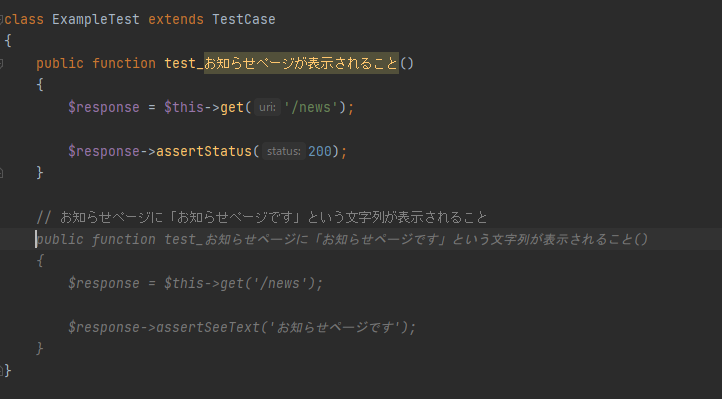Click the assertStatus method call
Viewport: 722px width, 399px height.
click(204, 151)
